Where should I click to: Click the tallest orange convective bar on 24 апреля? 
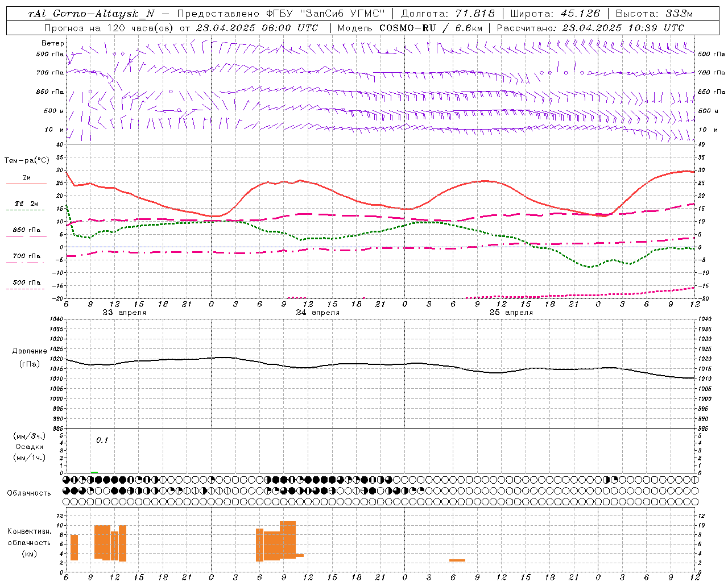tap(288, 540)
